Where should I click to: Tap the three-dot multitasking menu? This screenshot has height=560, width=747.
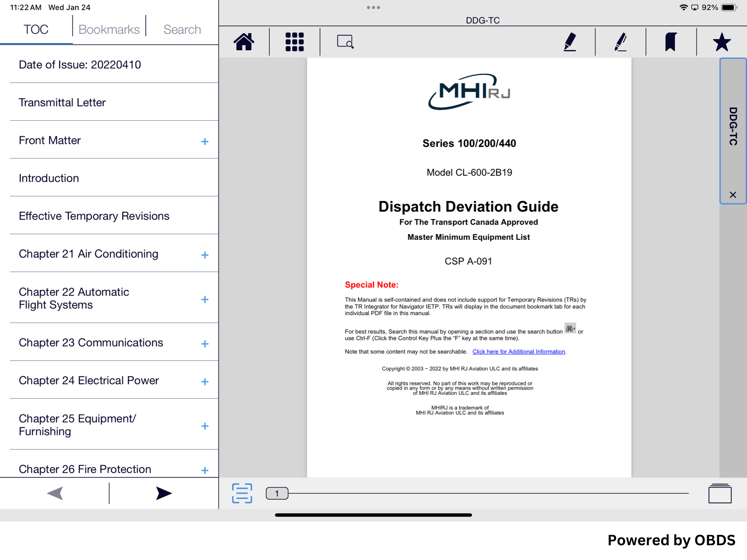373,7
